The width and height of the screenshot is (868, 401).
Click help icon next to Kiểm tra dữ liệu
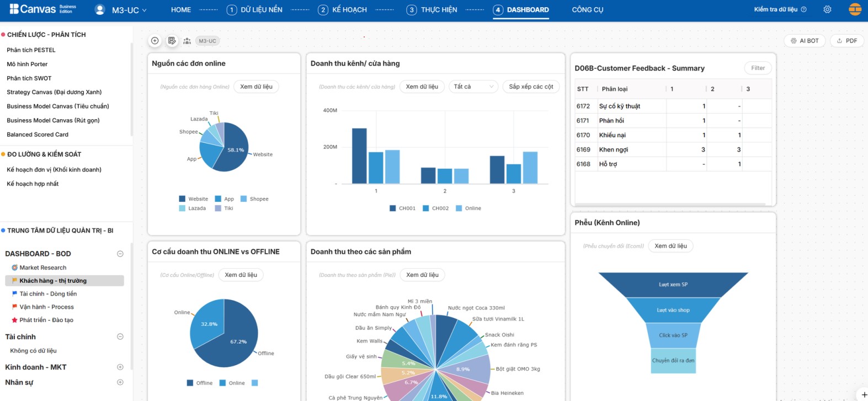point(804,9)
